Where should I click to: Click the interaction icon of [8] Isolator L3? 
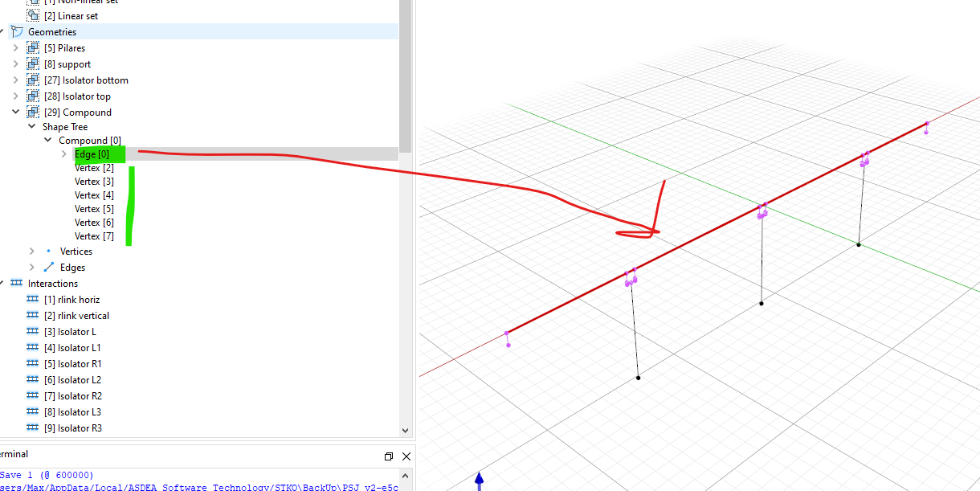[x=33, y=411]
